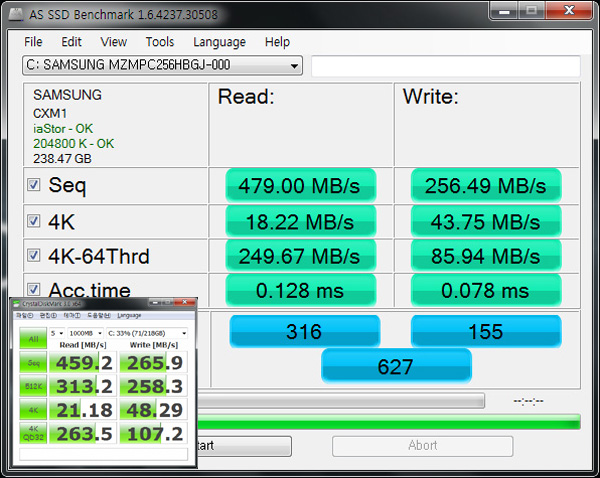Viewport: 600px width, 478px height.
Task: Click the read score 316
Action: (x=305, y=331)
